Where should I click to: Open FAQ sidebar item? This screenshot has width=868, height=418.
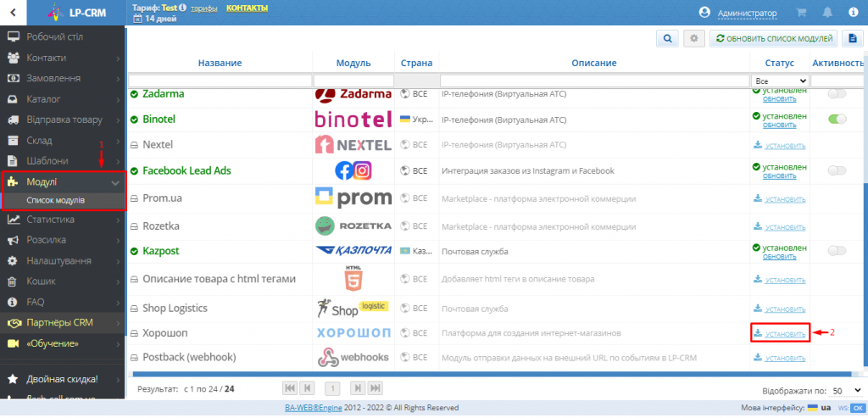click(x=63, y=303)
